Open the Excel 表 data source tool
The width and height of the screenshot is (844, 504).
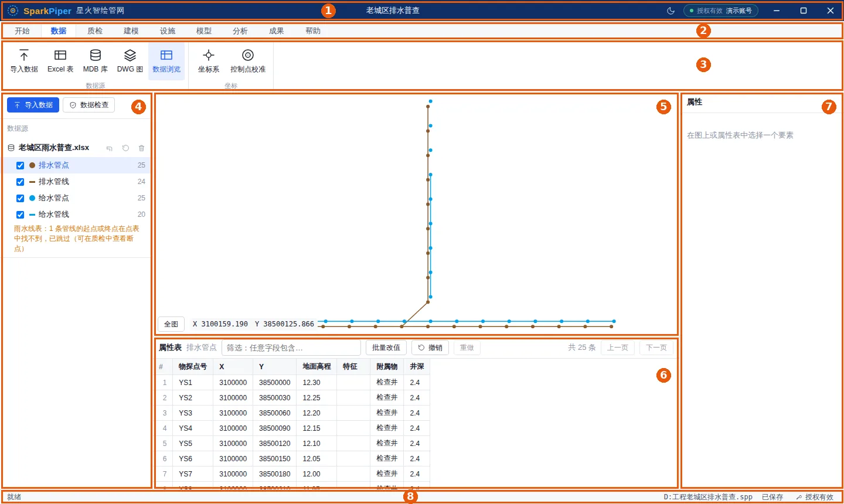60,61
